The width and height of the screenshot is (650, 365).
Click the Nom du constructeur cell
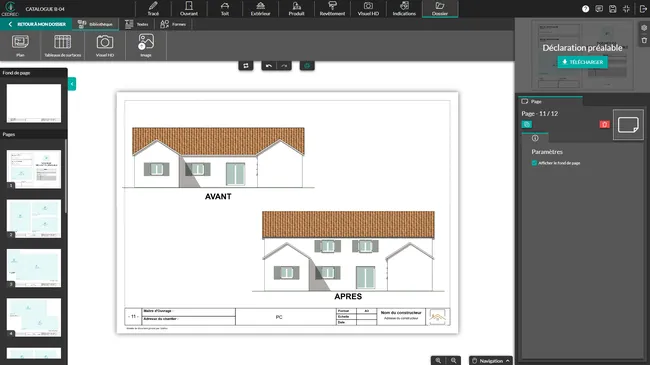click(401, 317)
